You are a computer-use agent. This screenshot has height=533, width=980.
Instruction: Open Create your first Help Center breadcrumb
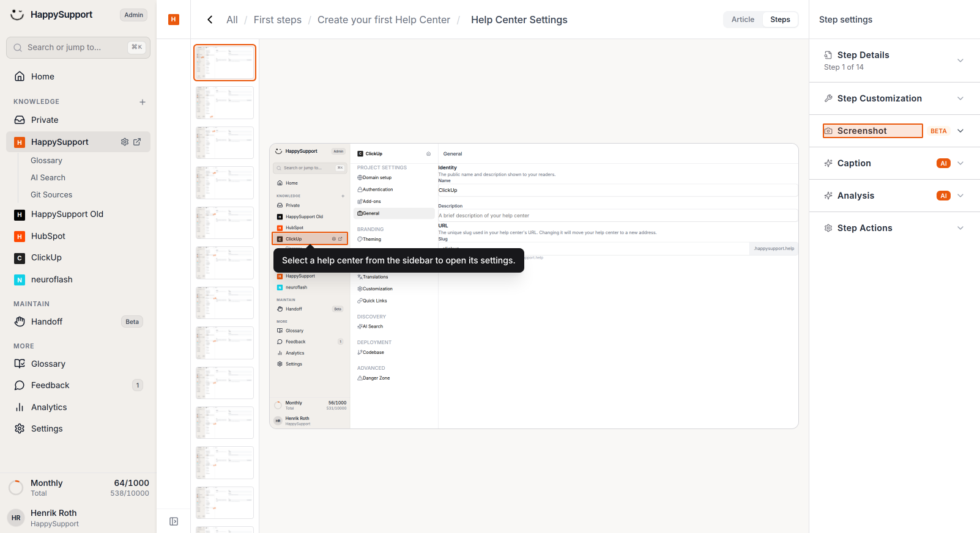[x=384, y=20]
